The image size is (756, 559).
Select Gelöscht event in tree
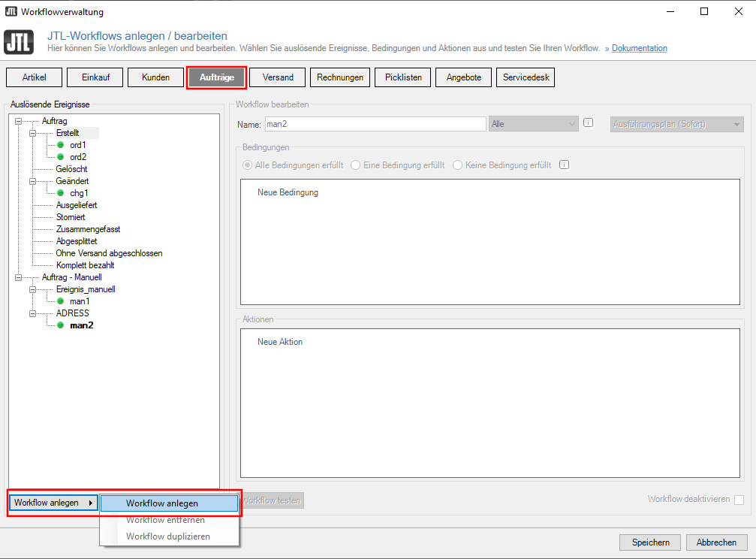(x=71, y=169)
